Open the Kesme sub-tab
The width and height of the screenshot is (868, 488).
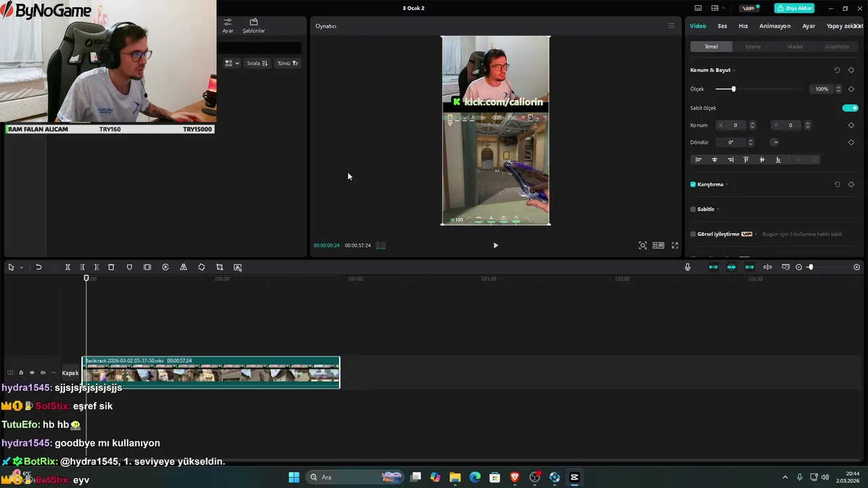tap(753, 47)
